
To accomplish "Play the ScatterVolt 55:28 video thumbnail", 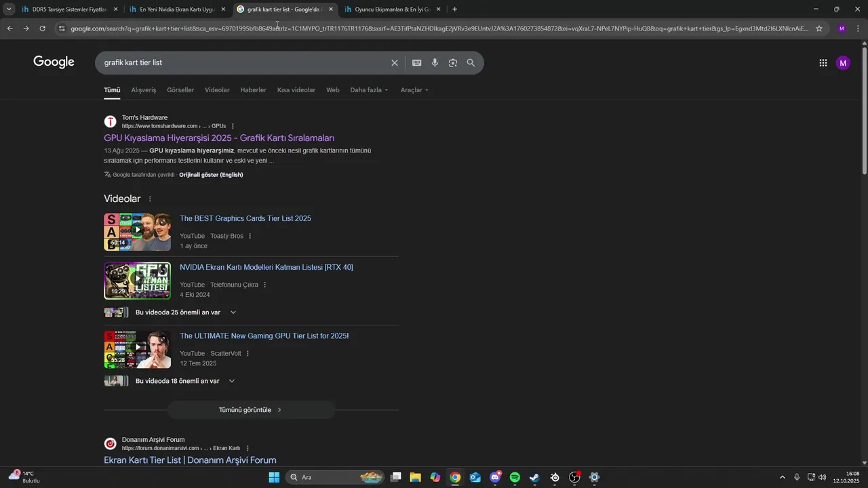I will click(137, 349).
